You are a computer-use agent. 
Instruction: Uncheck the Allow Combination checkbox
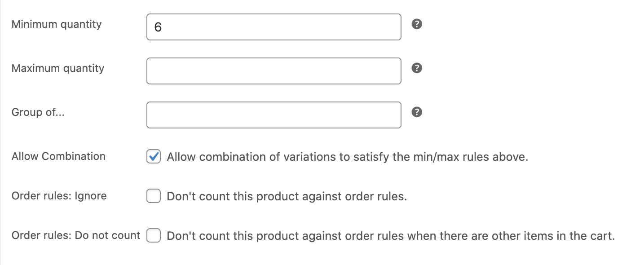tap(154, 157)
